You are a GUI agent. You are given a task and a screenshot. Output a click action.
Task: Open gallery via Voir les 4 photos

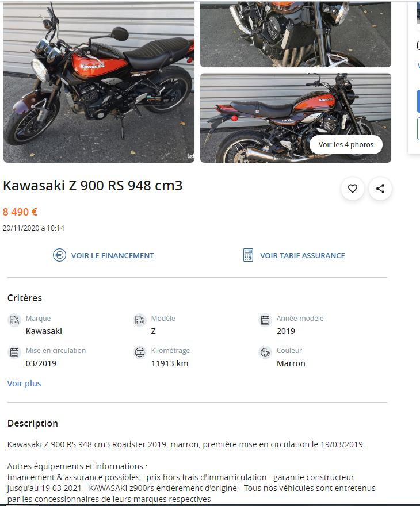click(x=346, y=145)
